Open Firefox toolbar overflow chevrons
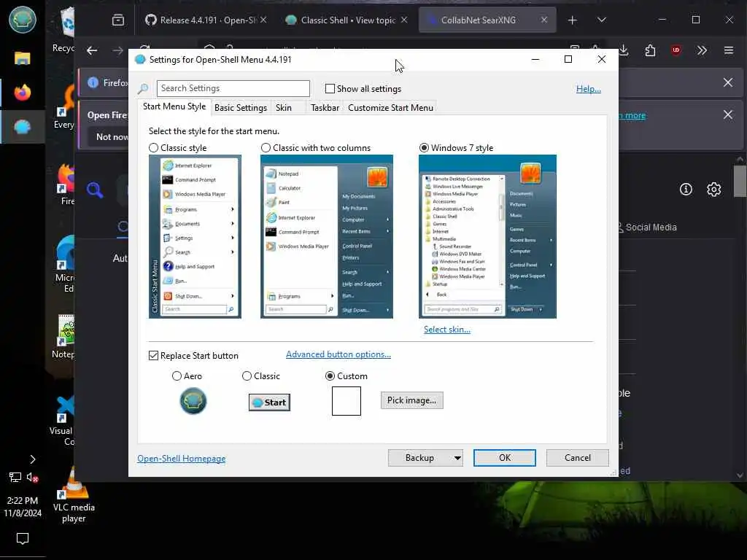 [702, 50]
